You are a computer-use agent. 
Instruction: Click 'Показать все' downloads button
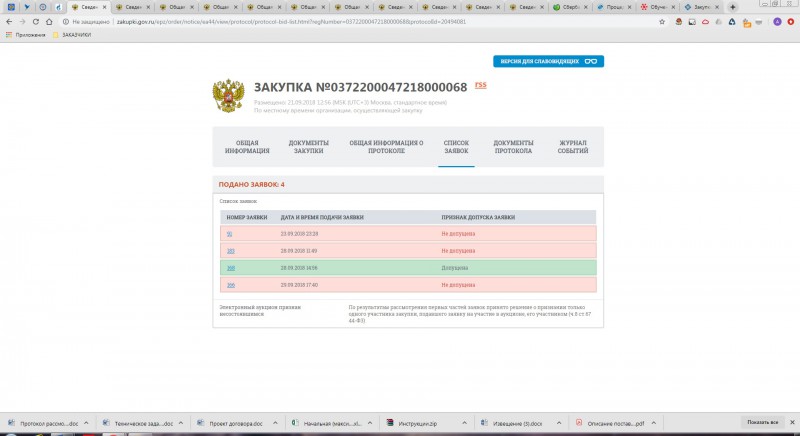pos(762,422)
